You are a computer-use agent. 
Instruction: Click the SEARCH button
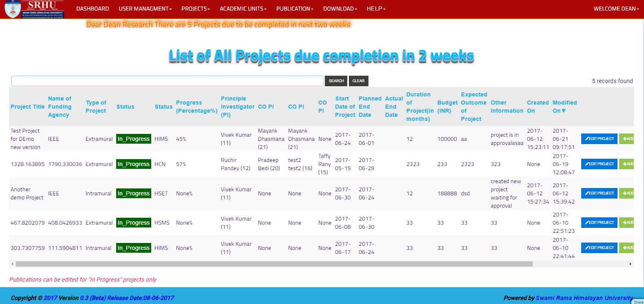336,81
